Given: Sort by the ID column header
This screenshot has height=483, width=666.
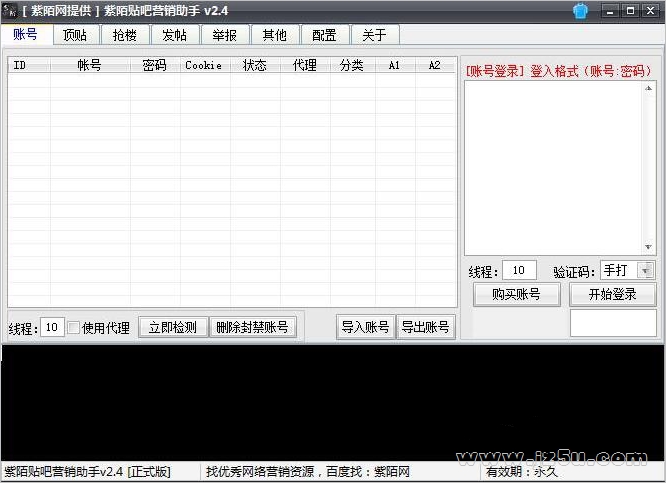Looking at the screenshot, I should pos(29,65).
